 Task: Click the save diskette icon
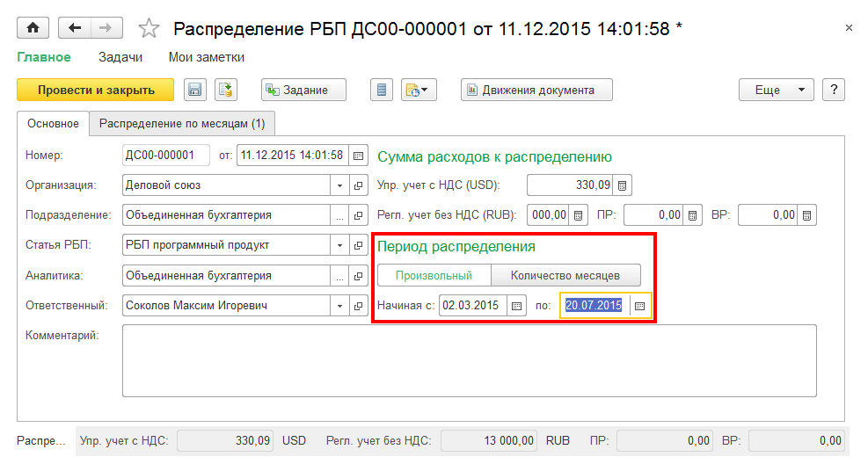click(x=194, y=90)
